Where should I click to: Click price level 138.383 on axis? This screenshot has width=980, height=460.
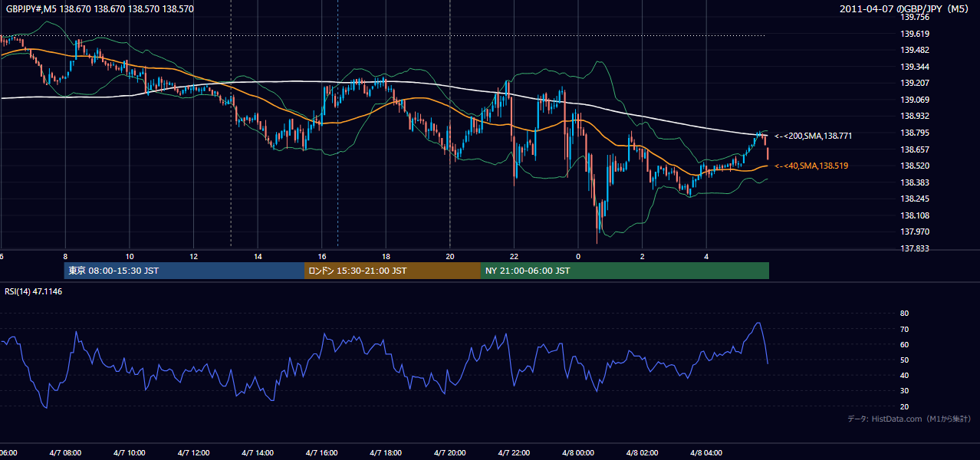915,182
